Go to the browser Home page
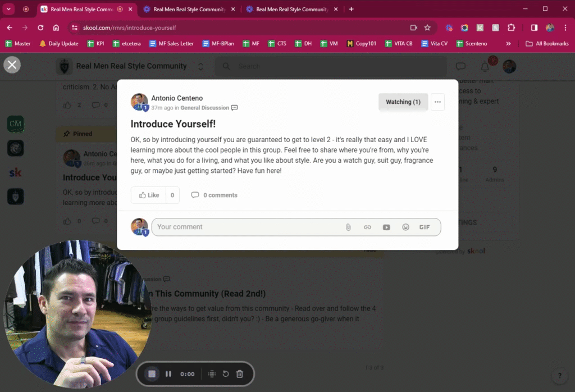Image resolution: width=575 pixels, height=392 pixels. pyautogui.click(x=56, y=28)
